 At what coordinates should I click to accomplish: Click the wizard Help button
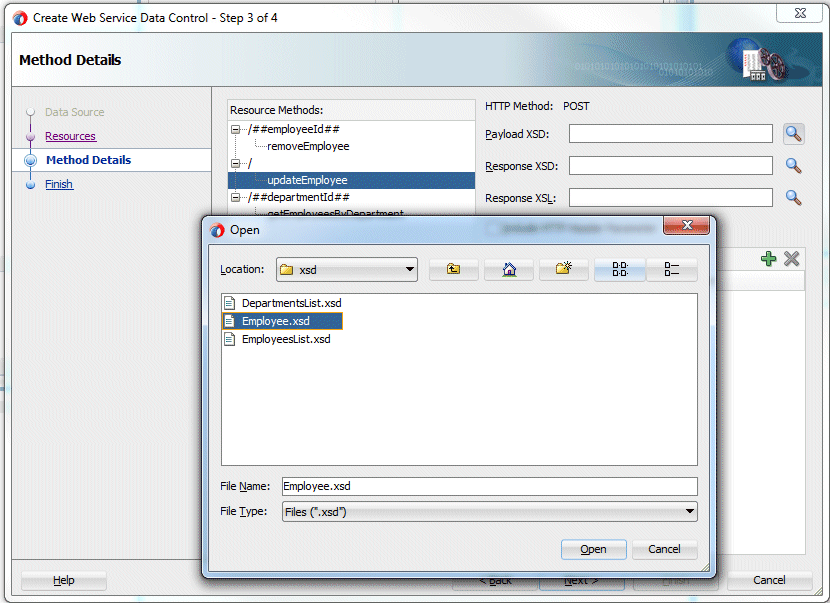click(64, 580)
